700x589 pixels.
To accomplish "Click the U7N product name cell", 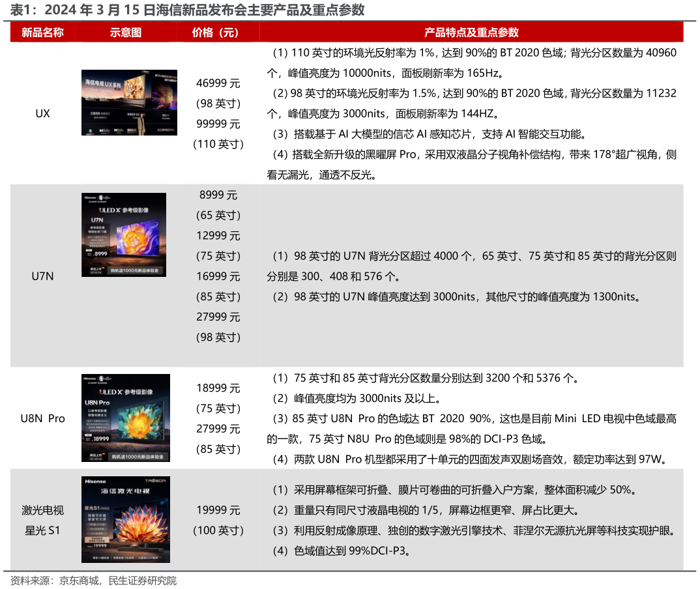I will pos(42,276).
